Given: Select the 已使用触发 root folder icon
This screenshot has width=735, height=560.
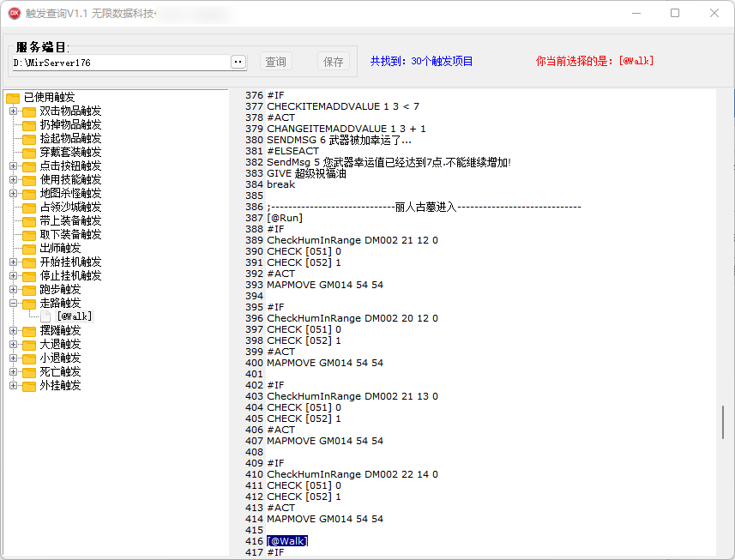Looking at the screenshot, I should pos(13,98).
